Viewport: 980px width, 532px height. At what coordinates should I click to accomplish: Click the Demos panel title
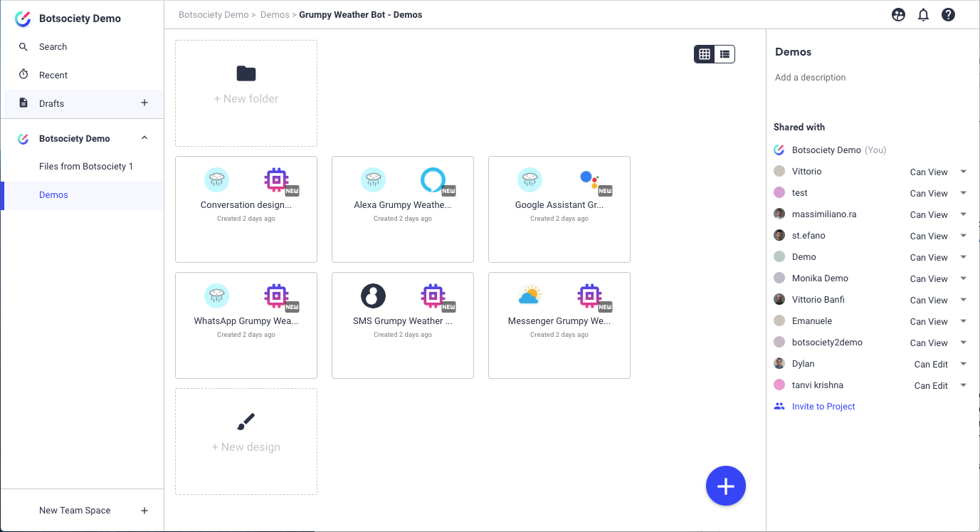[794, 52]
